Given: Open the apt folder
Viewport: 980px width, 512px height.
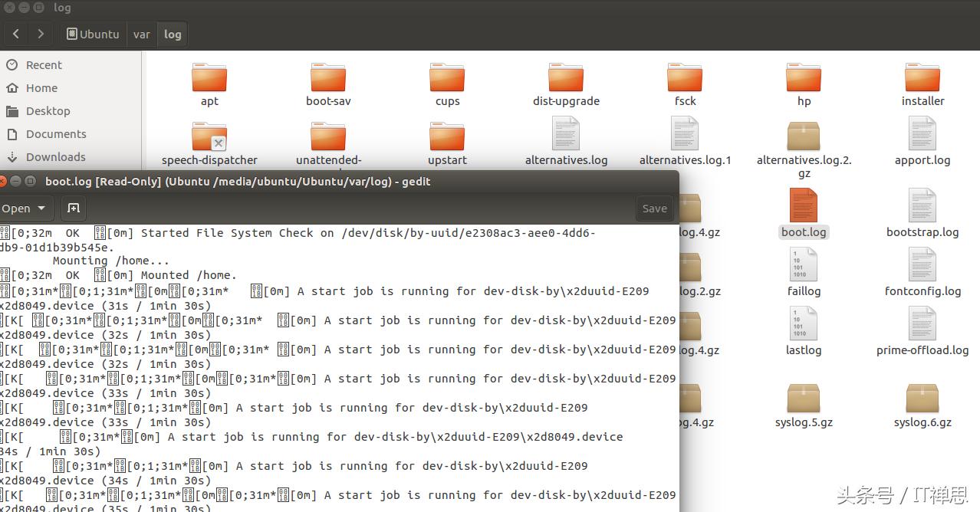Looking at the screenshot, I should pos(209,80).
